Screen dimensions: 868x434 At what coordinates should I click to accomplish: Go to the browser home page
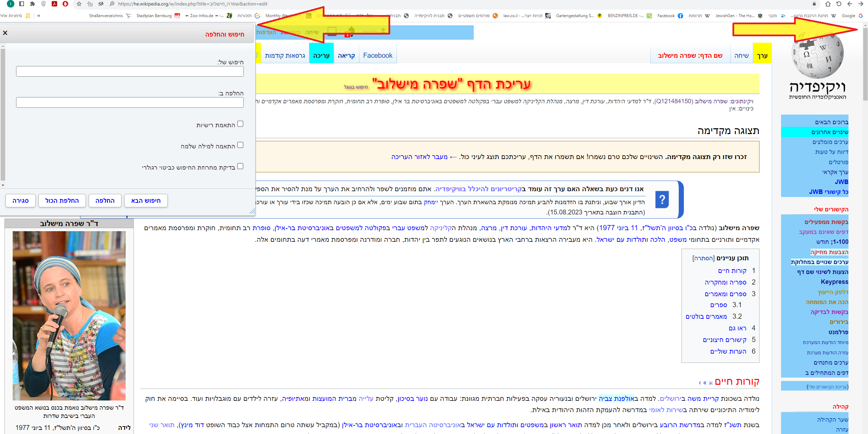(x=828, y=4)
